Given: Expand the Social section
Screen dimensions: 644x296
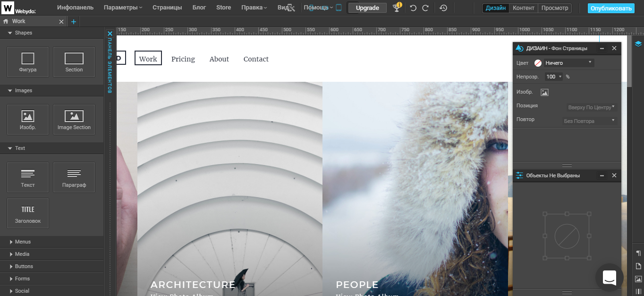Looking at the screenshot, I should tap(52, 291).
